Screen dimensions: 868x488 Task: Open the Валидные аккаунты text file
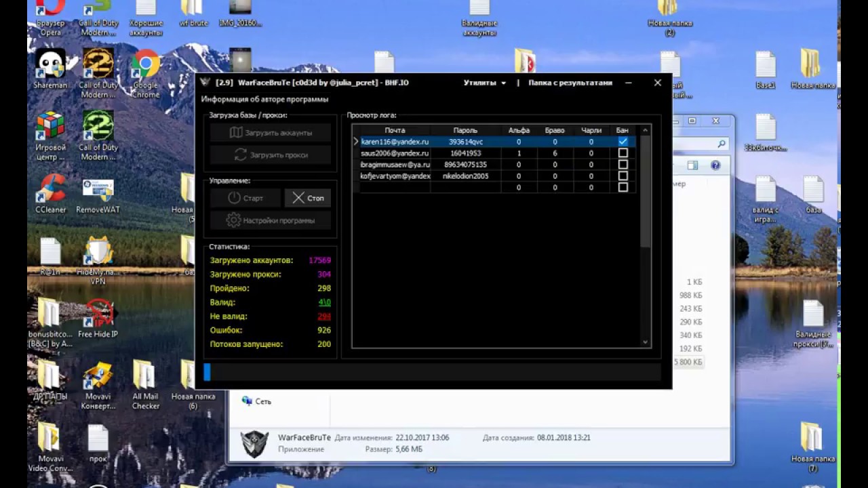[x=479, y=18]
